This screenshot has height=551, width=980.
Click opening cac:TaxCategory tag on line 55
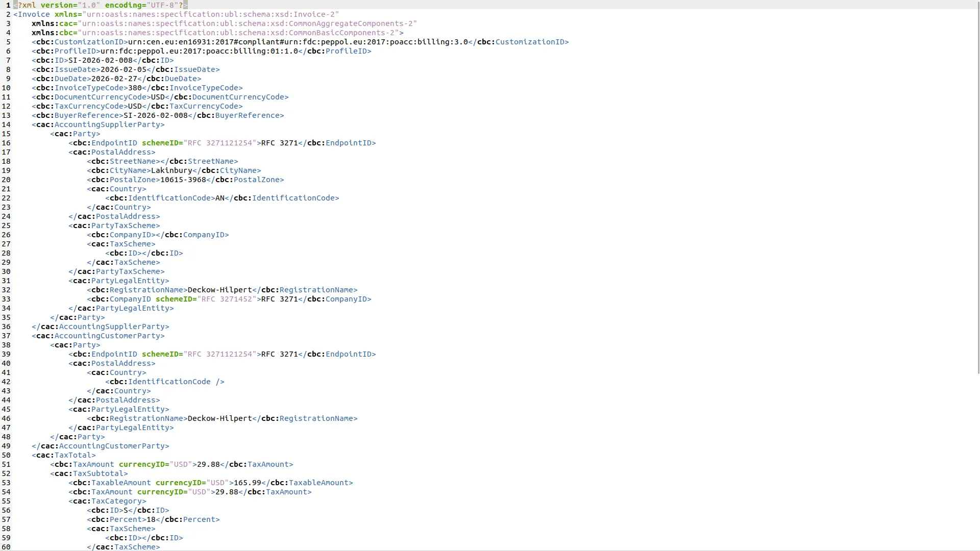click(x=107, y=501)
